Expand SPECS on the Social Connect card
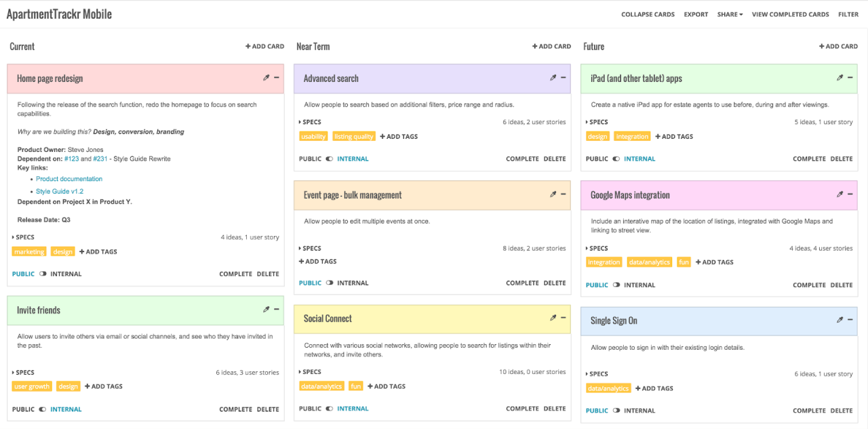This screenshot has height=429, width=868. (311, 371)
